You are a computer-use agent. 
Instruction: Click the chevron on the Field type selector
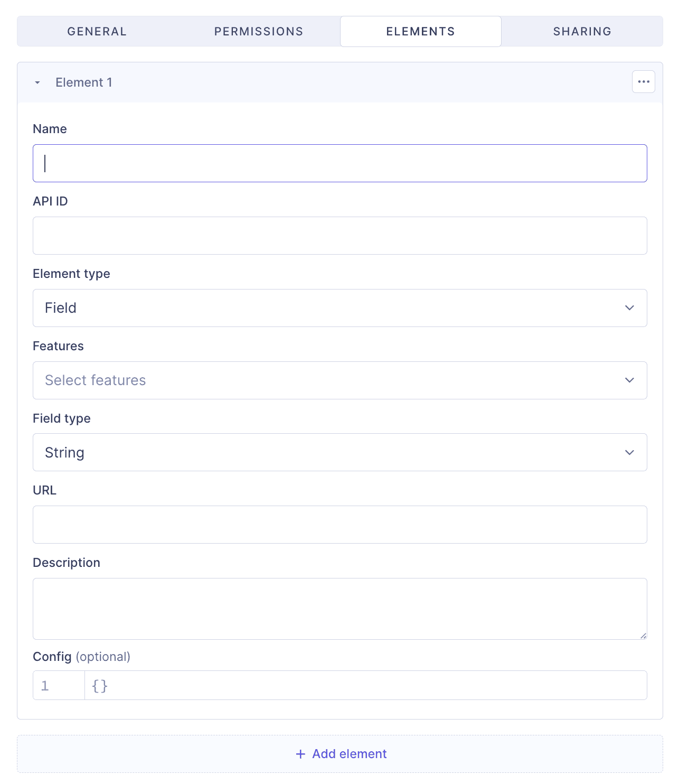click(629, 452)
